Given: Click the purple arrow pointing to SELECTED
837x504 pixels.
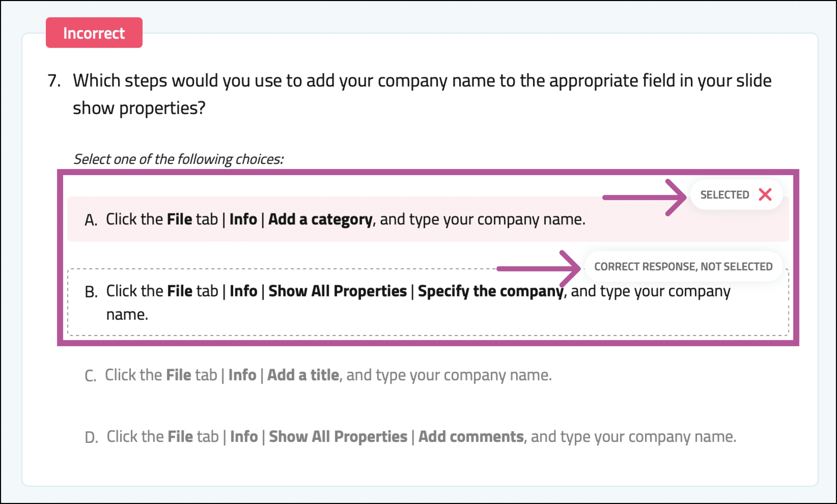Looking at the screenshot, I should tap(644, 197).
